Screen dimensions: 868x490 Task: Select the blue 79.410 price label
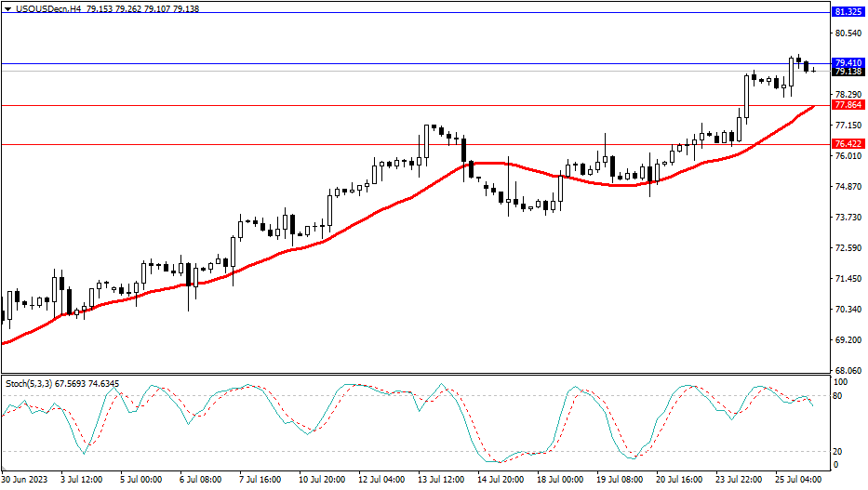pyautogui.click(x=848, y=63)
